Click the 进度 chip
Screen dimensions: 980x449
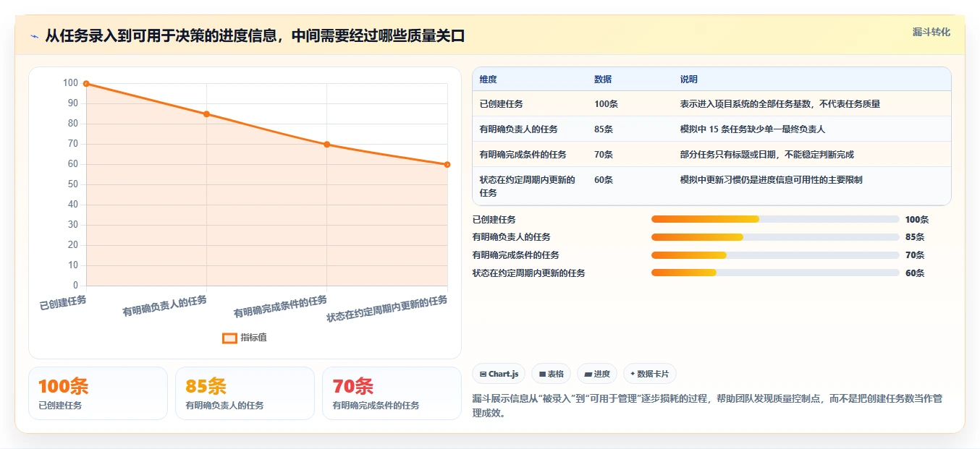(597, 374)
